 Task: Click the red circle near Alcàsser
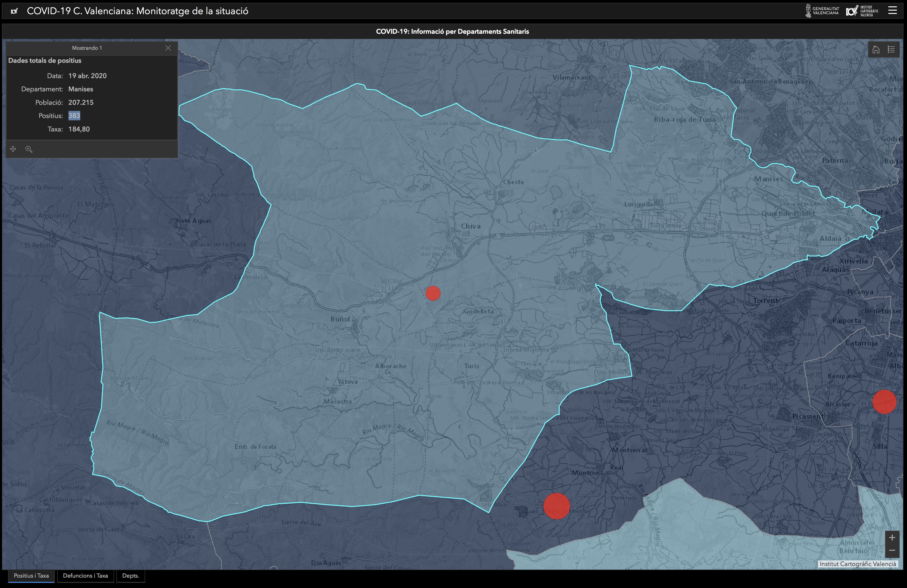(884, 402)
